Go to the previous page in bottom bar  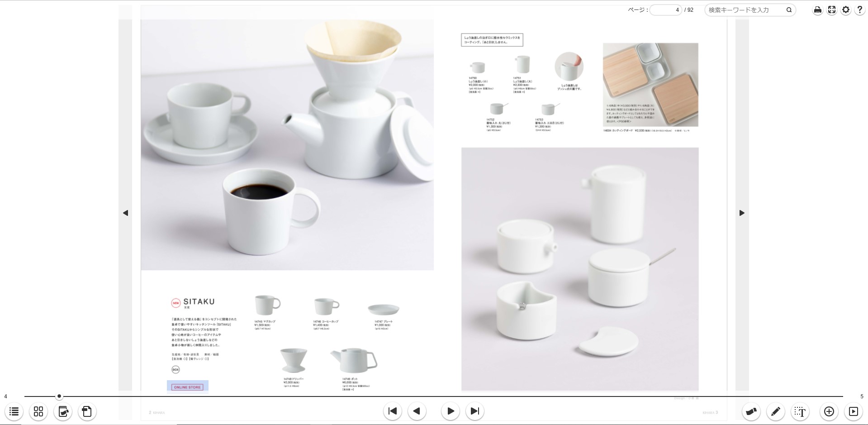[x=417, y=411]
